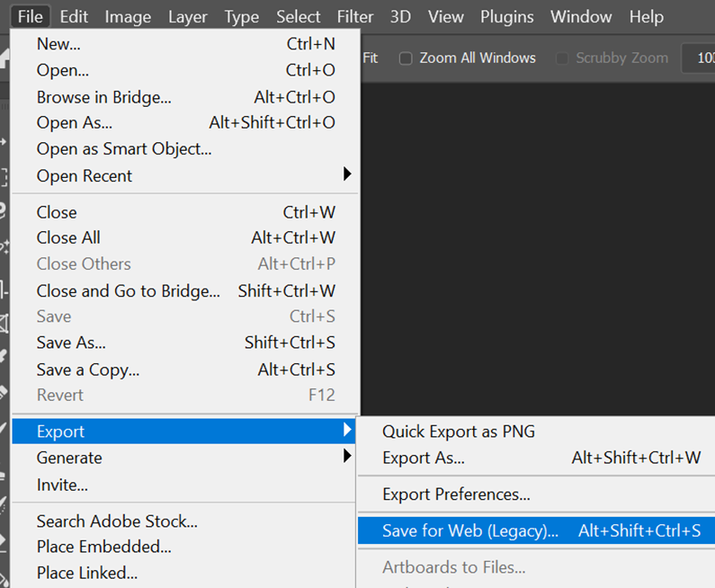Open the Filter menu

click(355, 16)
